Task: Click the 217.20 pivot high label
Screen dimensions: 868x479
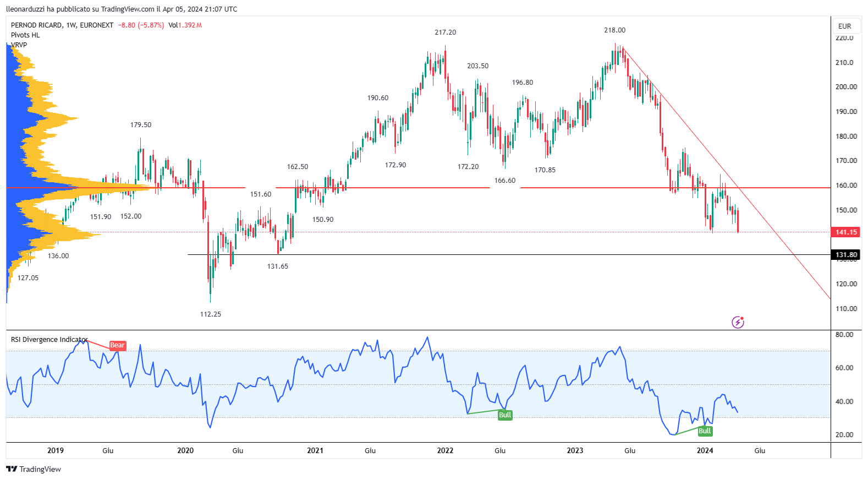Action: 445,32
